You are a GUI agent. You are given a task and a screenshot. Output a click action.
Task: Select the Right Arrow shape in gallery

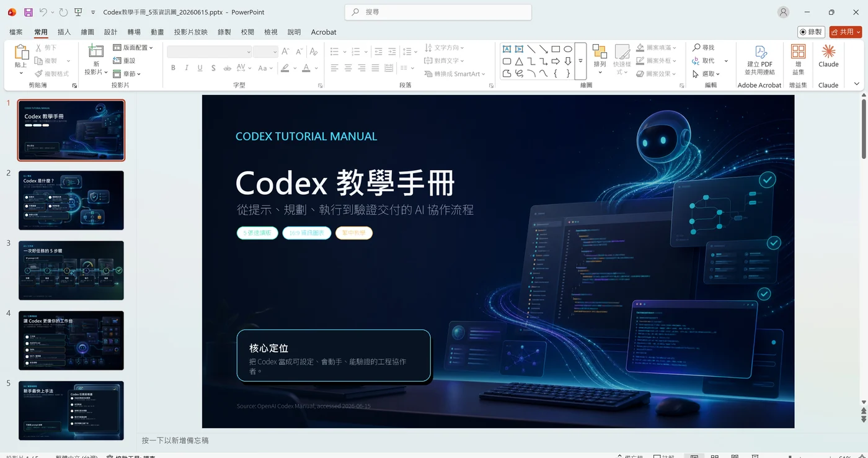556,61
